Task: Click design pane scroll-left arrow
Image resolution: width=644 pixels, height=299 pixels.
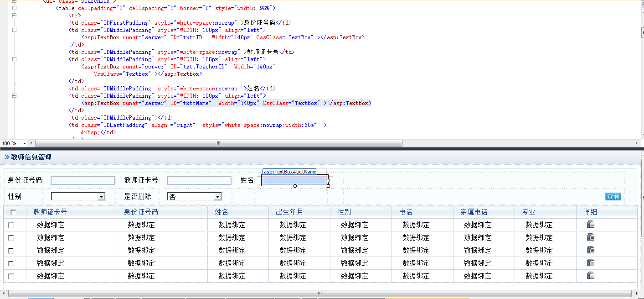Action: pyautogui.click(x=5, y=293)
